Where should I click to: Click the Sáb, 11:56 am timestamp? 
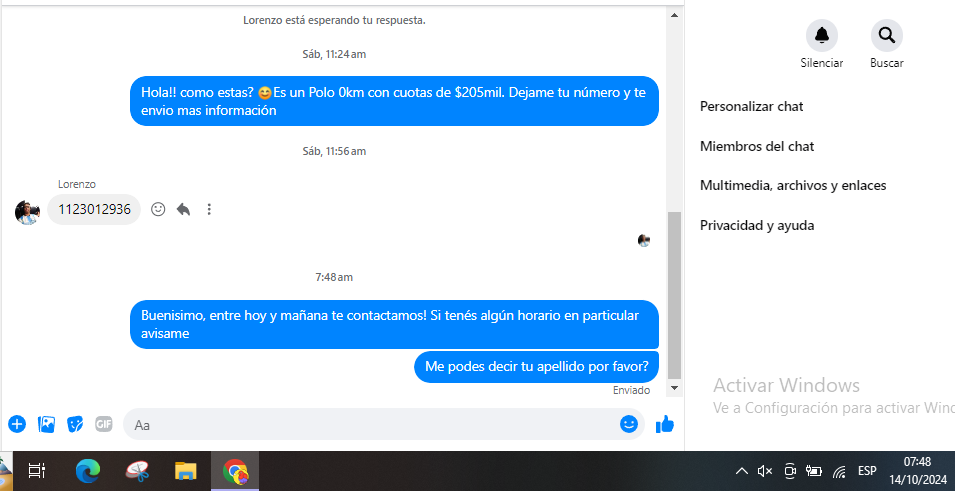[334, 151]
